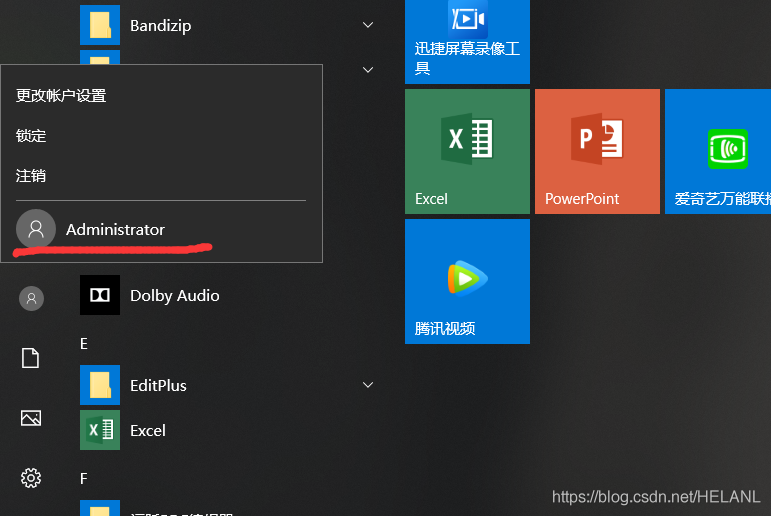771x516 pixels.
Task: Jump to letter E section header
Action: [84, 343]
